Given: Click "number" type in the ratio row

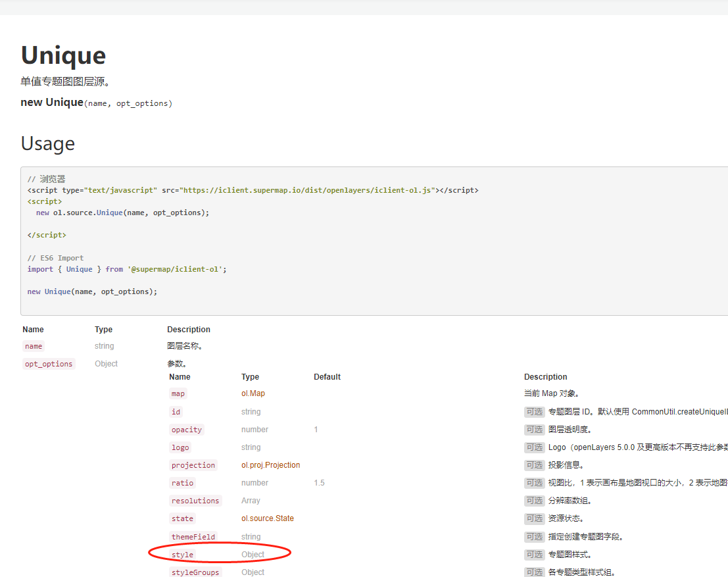Looking at the screenshot, I should (x=255, y=483).
